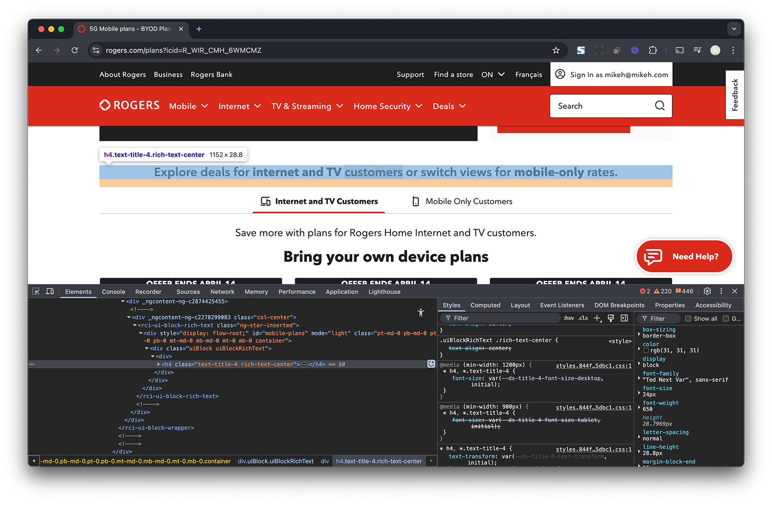Open the Internet dropdown in Rogers navigation

click(240, 106)
